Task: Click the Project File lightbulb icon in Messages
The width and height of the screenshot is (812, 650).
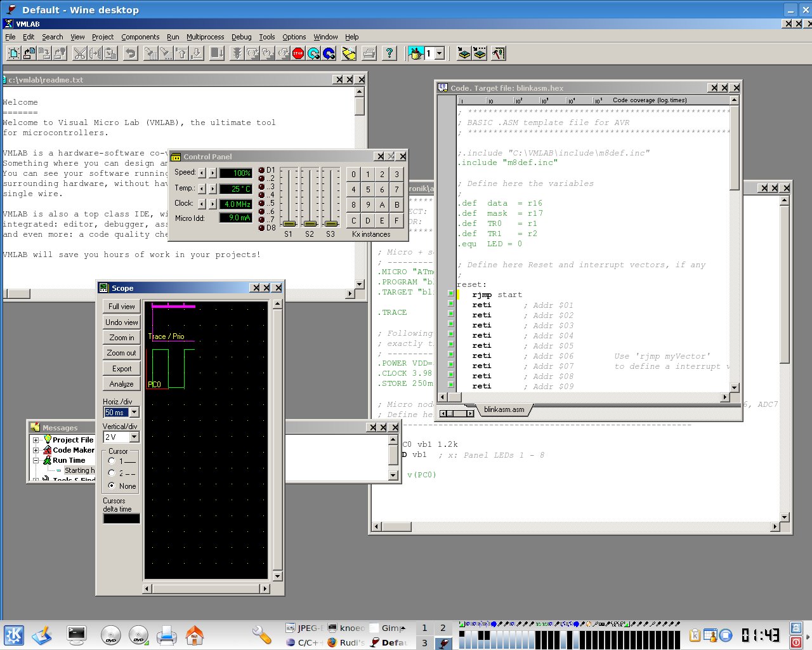Action: (x=47, y=439)
